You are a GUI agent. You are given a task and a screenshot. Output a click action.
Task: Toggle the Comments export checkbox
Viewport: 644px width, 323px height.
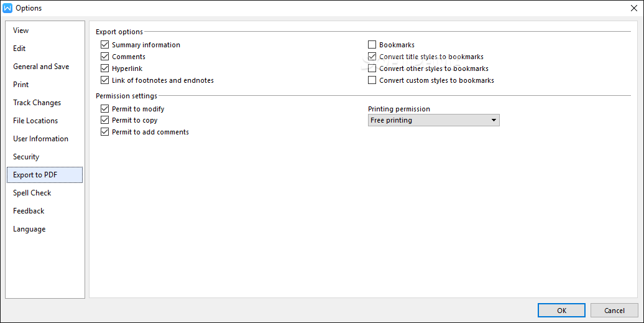click(104, 56)
